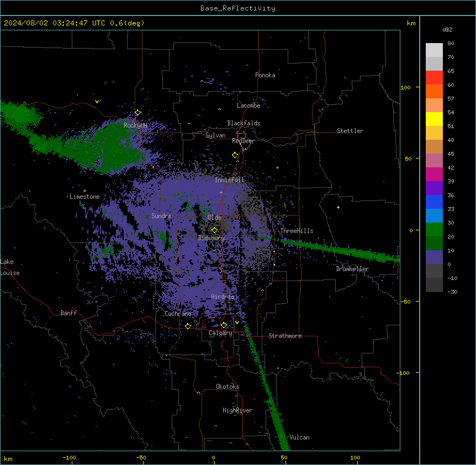Click the dBZ legend heading
The image size is (476, 465).
(447, 29)
